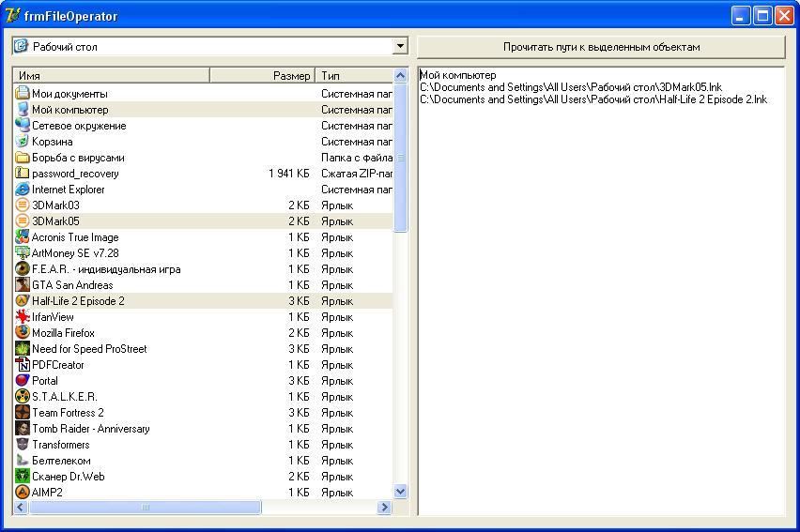
Task: Click the Мои документы folder icon
Action: click(x=23, y=93)
